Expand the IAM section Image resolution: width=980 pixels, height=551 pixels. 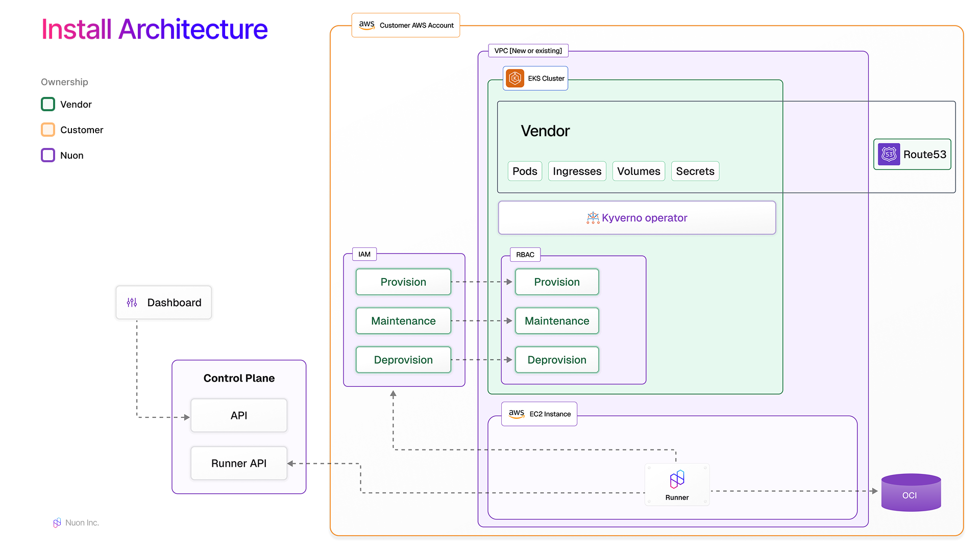[x=364, y=254]
